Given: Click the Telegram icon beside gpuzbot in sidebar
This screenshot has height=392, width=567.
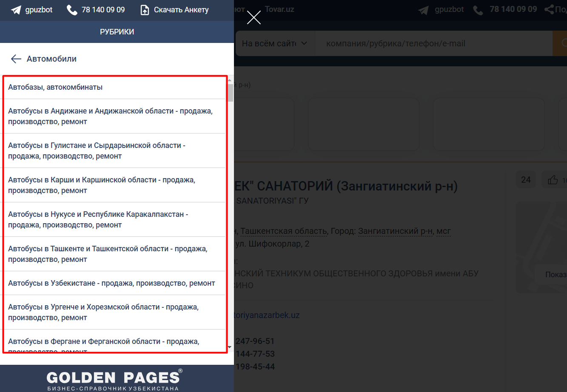Looking at the screenshot, I should click(x=16, y=10).
